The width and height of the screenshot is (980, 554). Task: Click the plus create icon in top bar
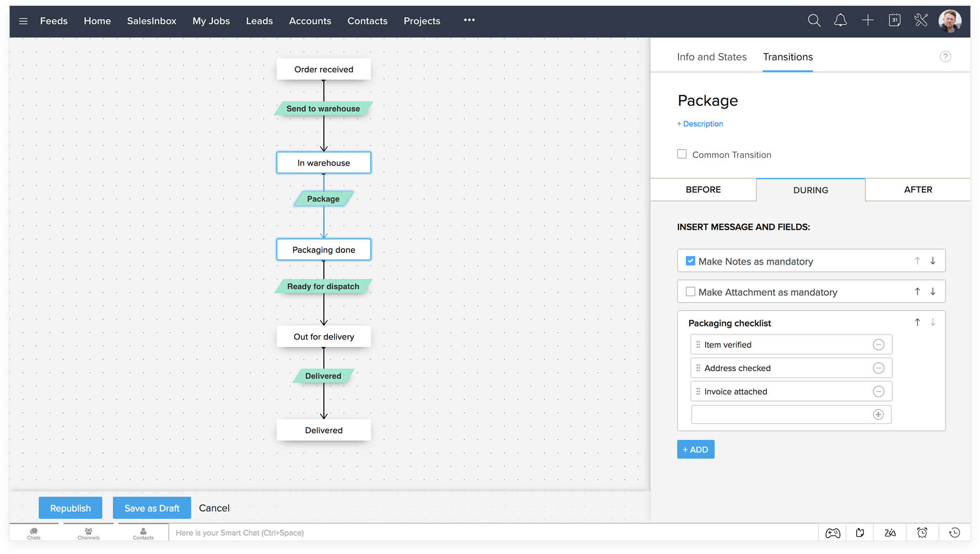(868, 20)
